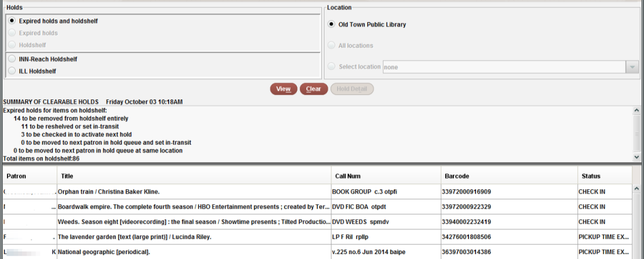Sort table by Patron column header
644x259 pixels.
click(x=29, y=177)
